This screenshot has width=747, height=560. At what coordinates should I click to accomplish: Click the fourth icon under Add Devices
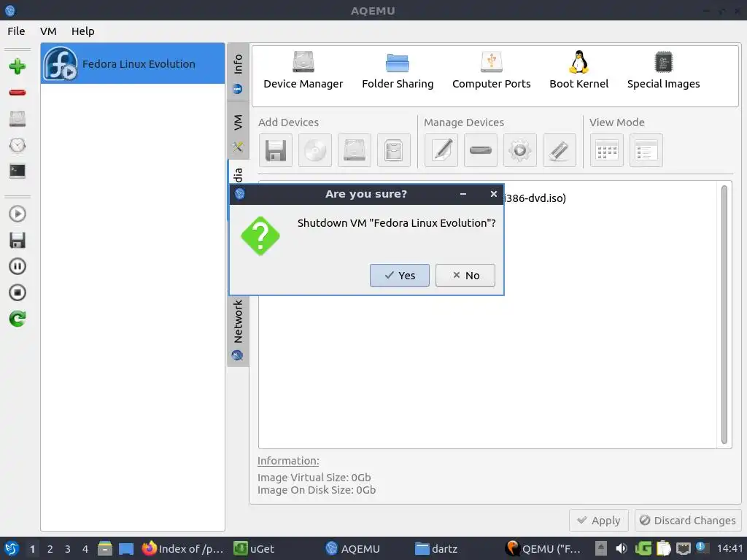(x=393, y=150)
